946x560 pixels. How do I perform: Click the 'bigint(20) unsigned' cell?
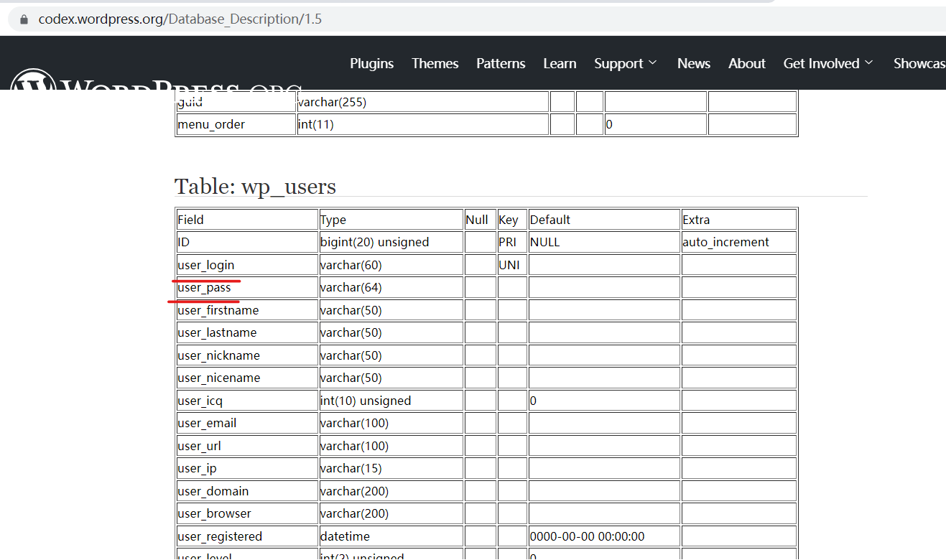tap(391, 242)
